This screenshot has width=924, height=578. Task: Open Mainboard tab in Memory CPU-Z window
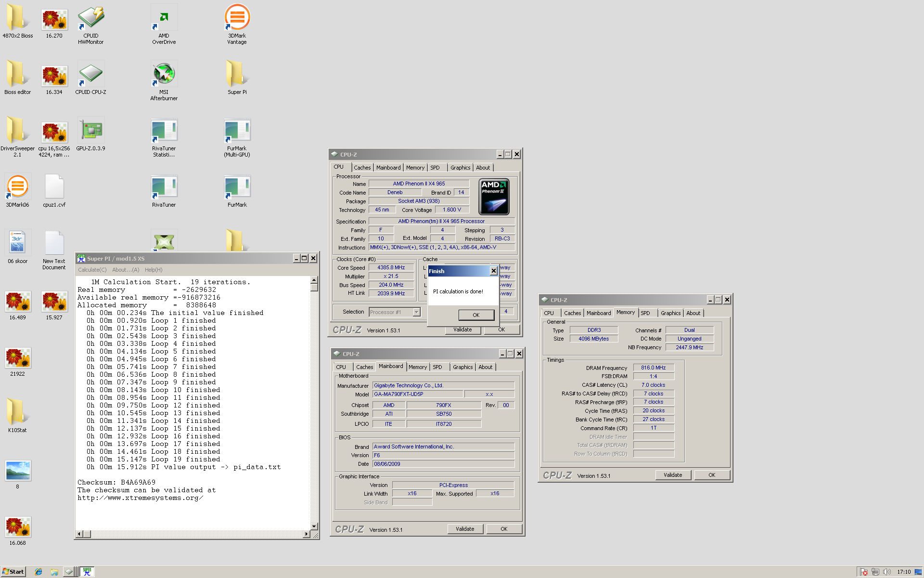(599, 314)
